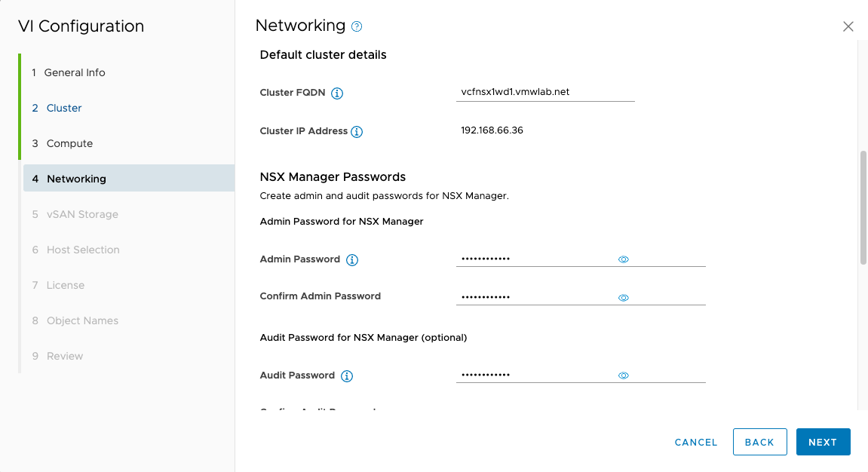Reveal the Audit Password field
Image resolution: width=868 pixels, height=472 pixels.
click(624, 375)
